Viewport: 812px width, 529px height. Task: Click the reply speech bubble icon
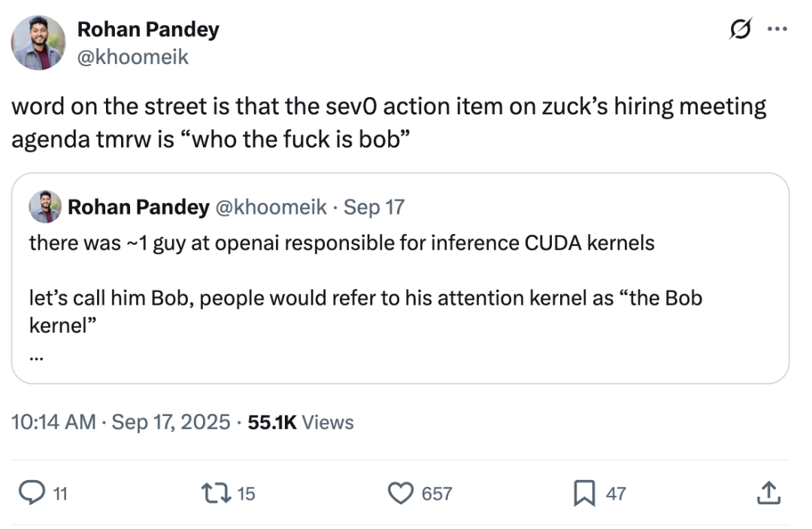[31, 493]
